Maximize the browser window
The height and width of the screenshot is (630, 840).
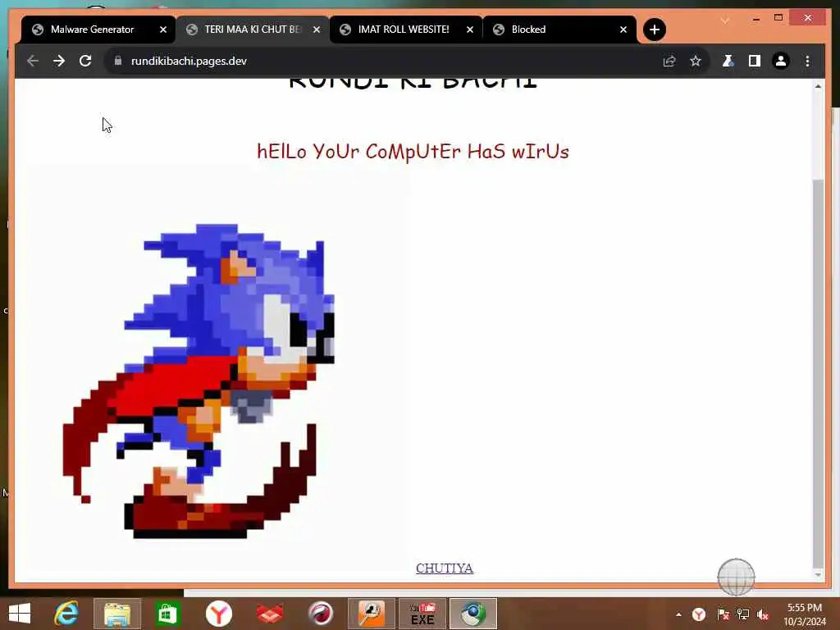coord(778,18)
